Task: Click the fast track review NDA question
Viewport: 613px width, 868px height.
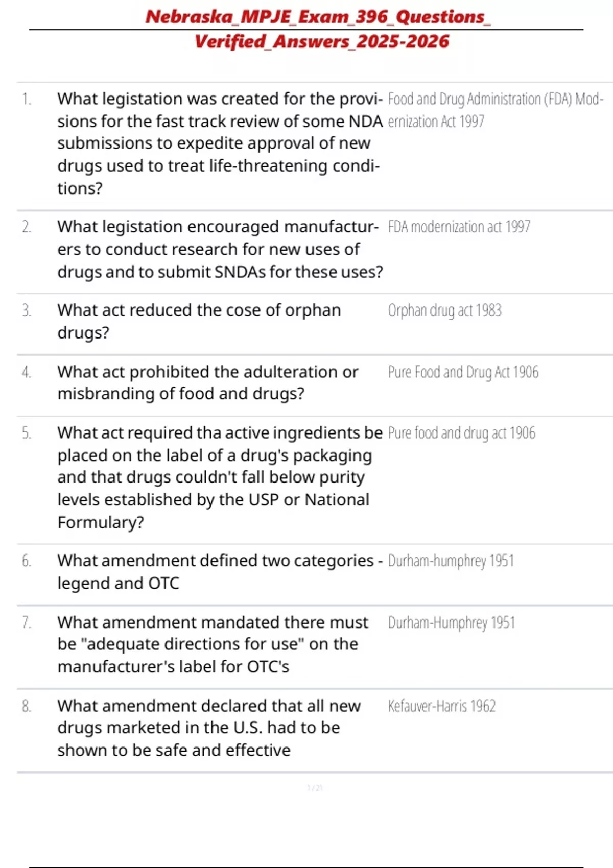Action: tap(220, 143)
